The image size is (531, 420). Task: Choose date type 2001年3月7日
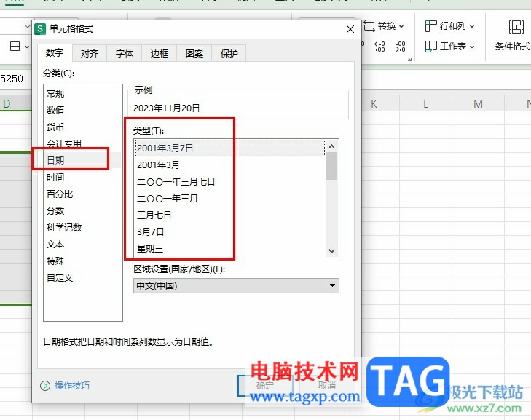coord(230,148)
